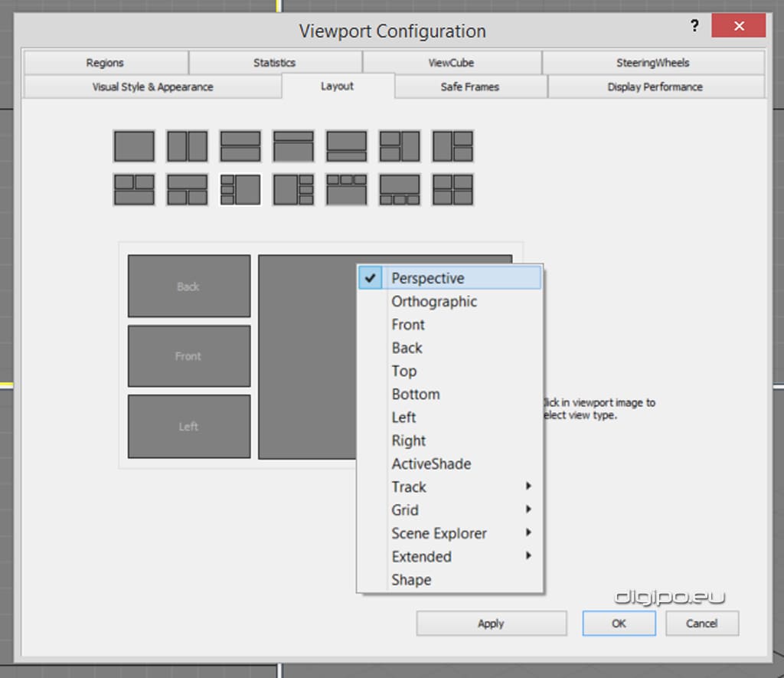The height and width of the screenshot is (678, 784).
Task: Pick the two equal stacked rows layout
Action: point(240,146)
